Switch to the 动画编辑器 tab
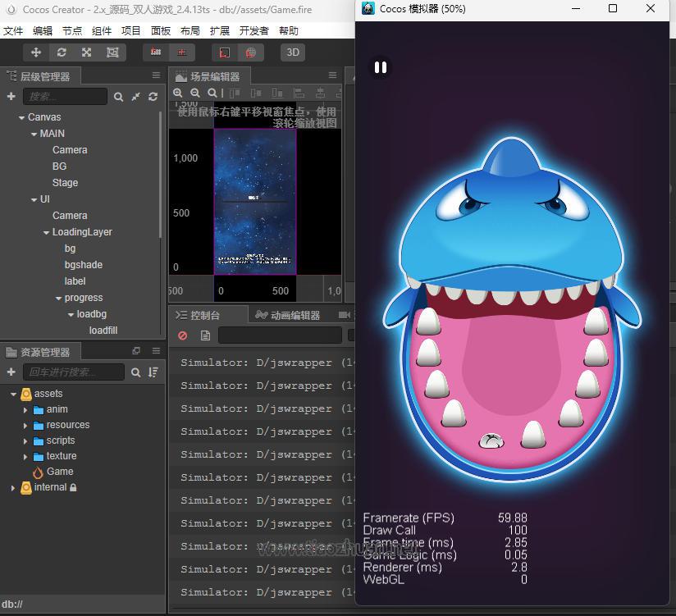676x616 pixels. [x=288, y=315]
